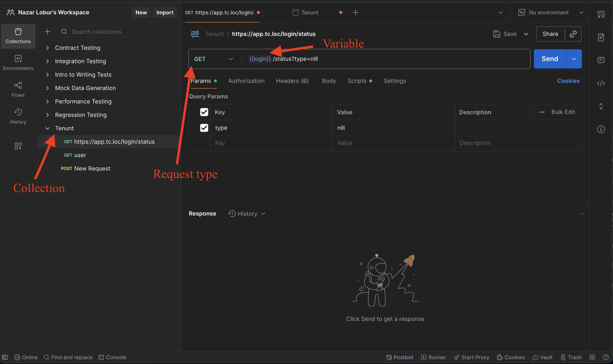Switch to the Scripts tab
This screenshot has width=613, height=364.
[x=357, y=81]
